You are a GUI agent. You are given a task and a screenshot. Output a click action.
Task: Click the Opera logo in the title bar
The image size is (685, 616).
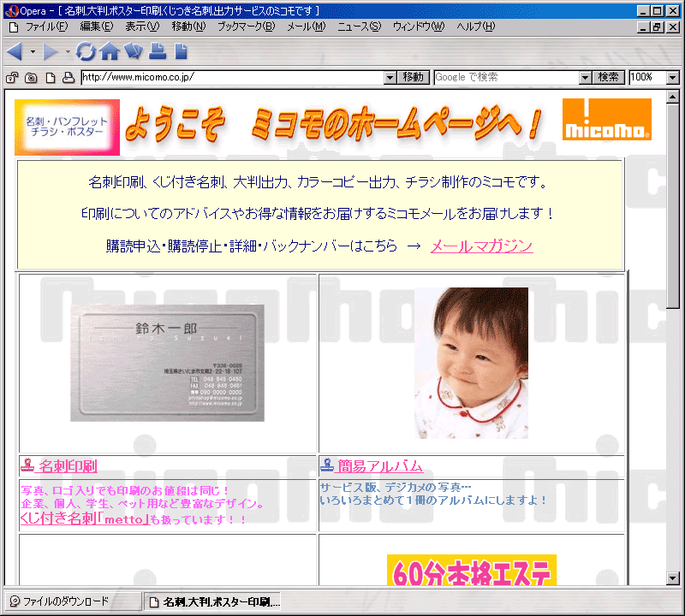click(x=12, y=11)
